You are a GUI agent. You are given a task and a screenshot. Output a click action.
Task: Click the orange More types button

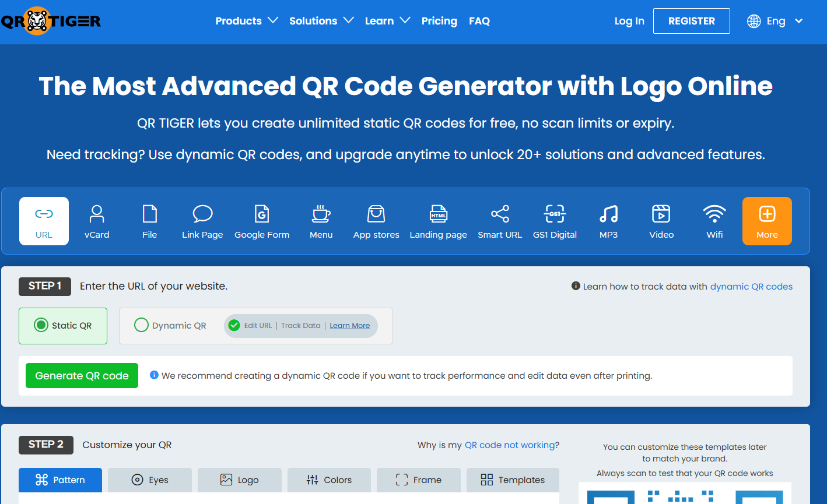pos(767,221)
